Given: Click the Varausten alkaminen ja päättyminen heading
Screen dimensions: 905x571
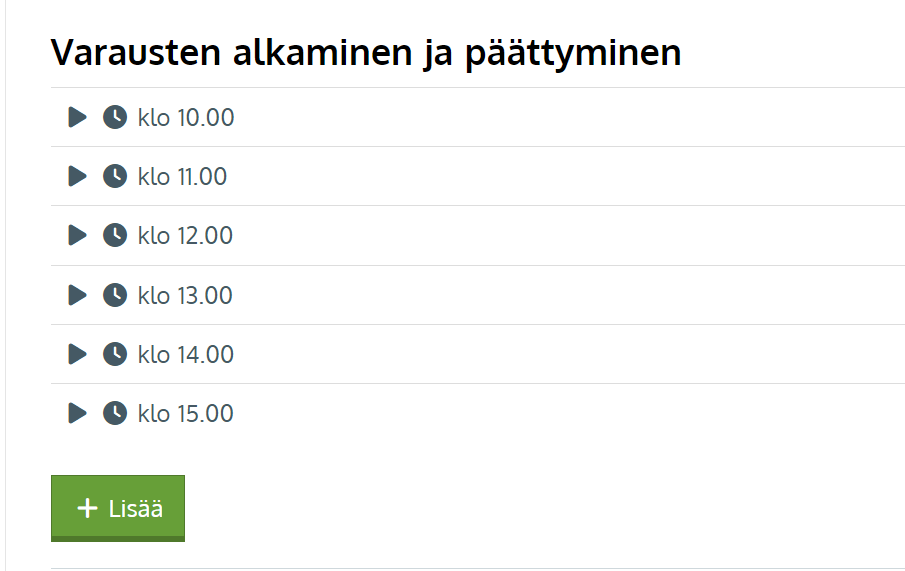Looking at the screenshot, I should 366,53.
